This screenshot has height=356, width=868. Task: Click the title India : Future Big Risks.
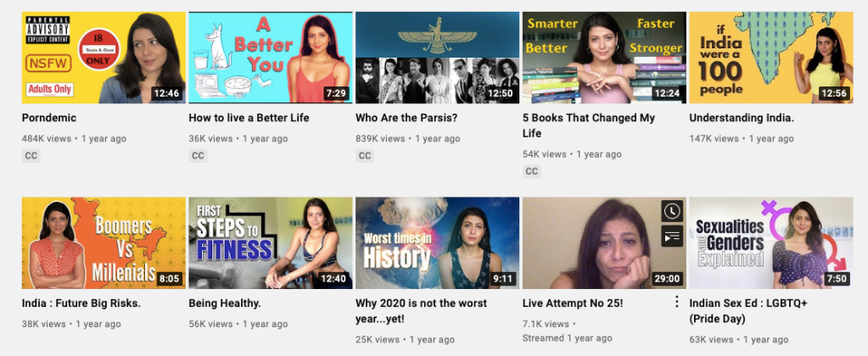pos(81,303)
